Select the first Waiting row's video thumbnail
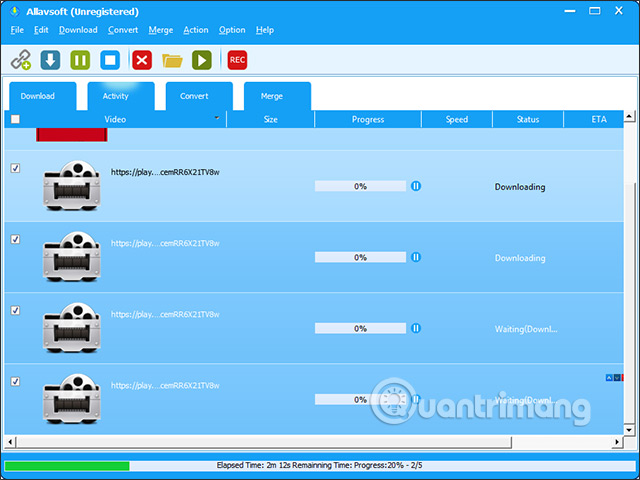640x480 pixels. coord(72,328)
